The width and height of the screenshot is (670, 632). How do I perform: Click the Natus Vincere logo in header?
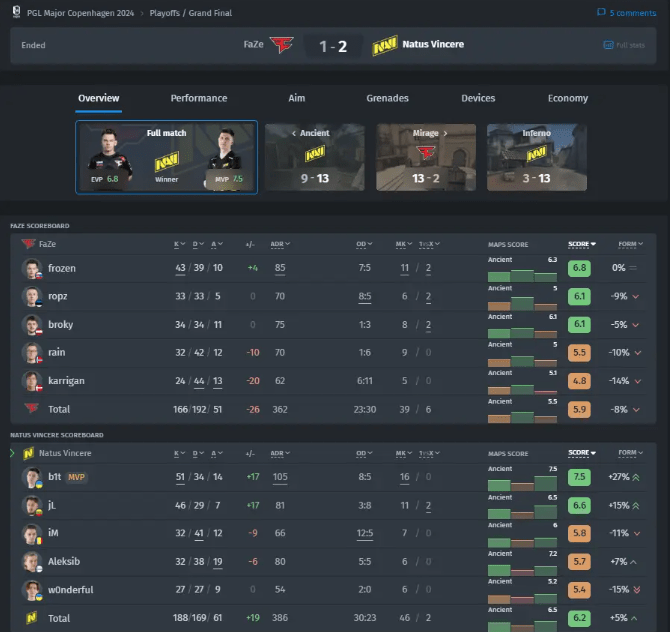pos(385,45)
